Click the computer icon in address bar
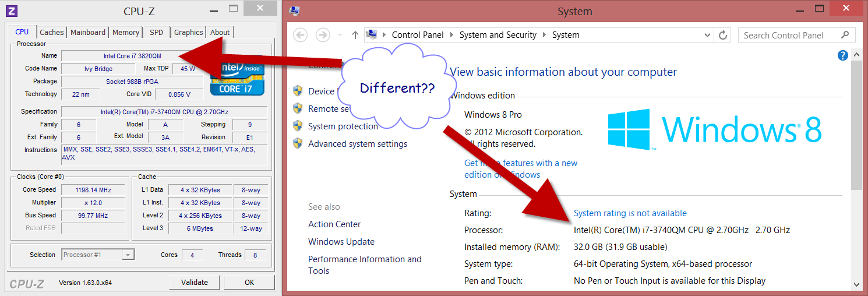This screenshot has width=868, height=296. tap(372, 34)
